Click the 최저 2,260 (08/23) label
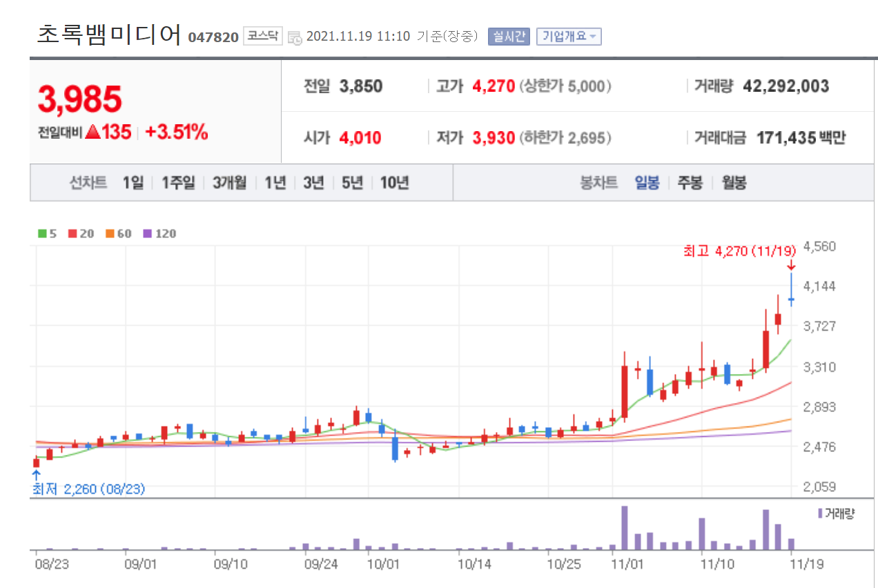This screenshot has height=588, width=878. (88, 489)
